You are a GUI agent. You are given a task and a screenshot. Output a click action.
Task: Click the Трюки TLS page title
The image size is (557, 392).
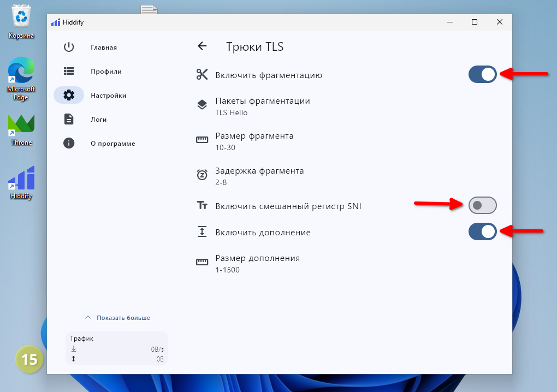click(x=254, y=46)
